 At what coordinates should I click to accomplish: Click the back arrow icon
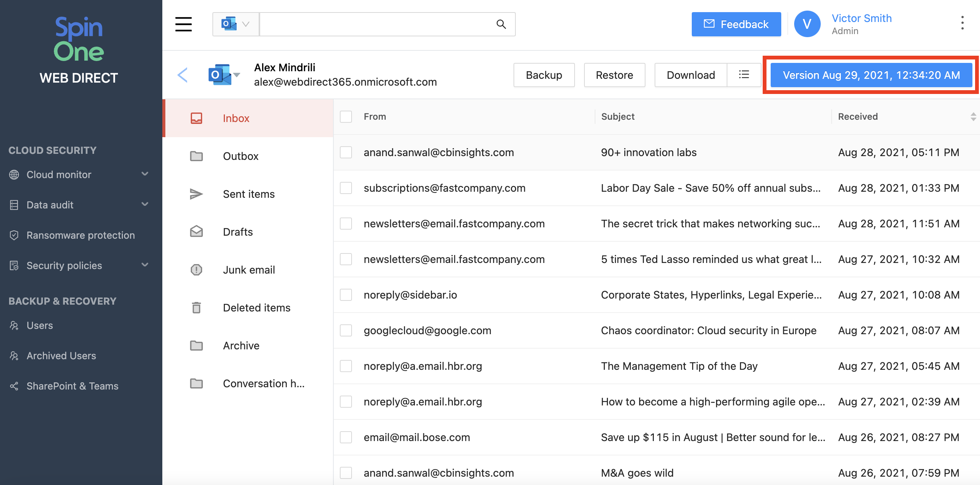[182, 75]
